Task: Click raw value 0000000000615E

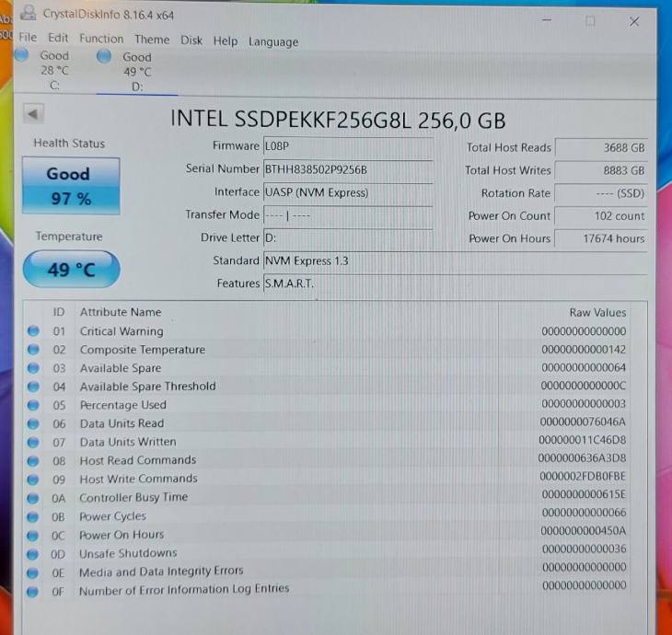Action: click(584, 494)
